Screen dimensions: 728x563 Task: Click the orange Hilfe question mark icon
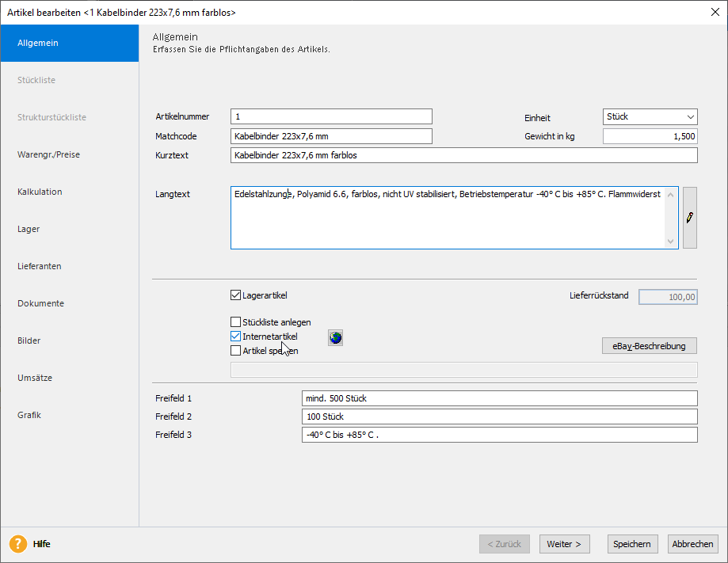point(19,544)
